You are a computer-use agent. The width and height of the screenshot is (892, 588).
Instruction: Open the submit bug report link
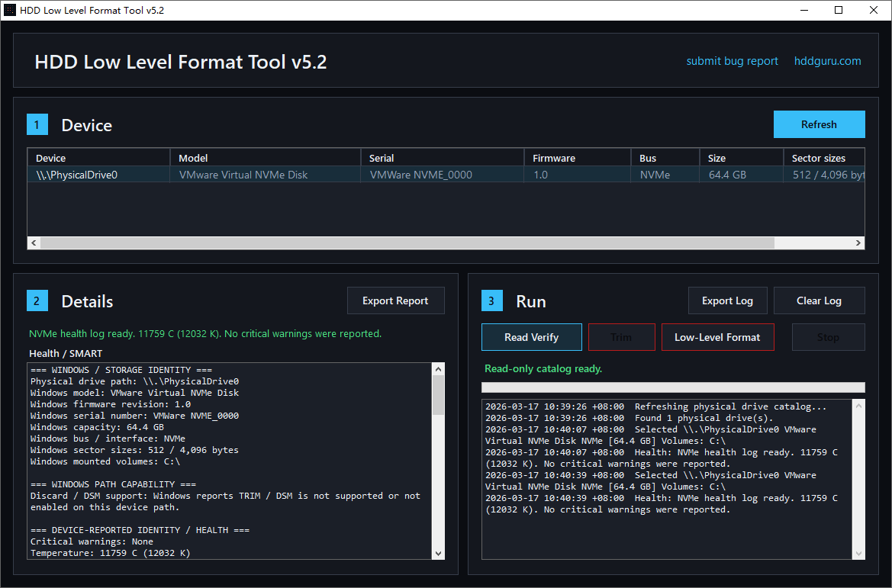point(732,61)
